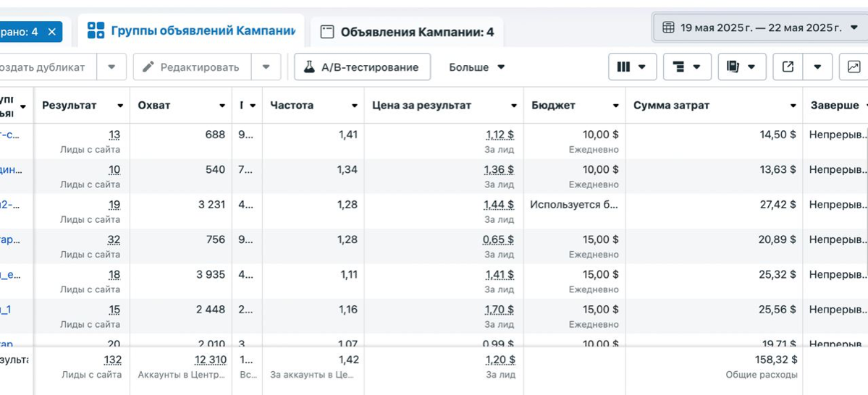Click total reach 12 310
The image size is (868, 395).
211,360
